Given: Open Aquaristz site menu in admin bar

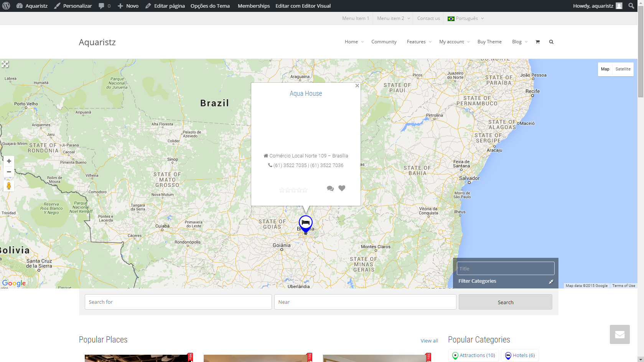Looking at the screenshot, I should point(32,6).
